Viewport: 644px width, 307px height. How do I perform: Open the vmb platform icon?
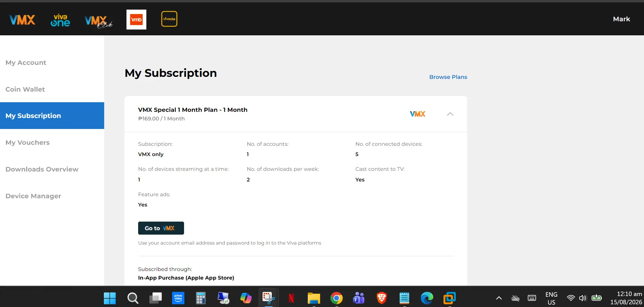pos(136,20)
